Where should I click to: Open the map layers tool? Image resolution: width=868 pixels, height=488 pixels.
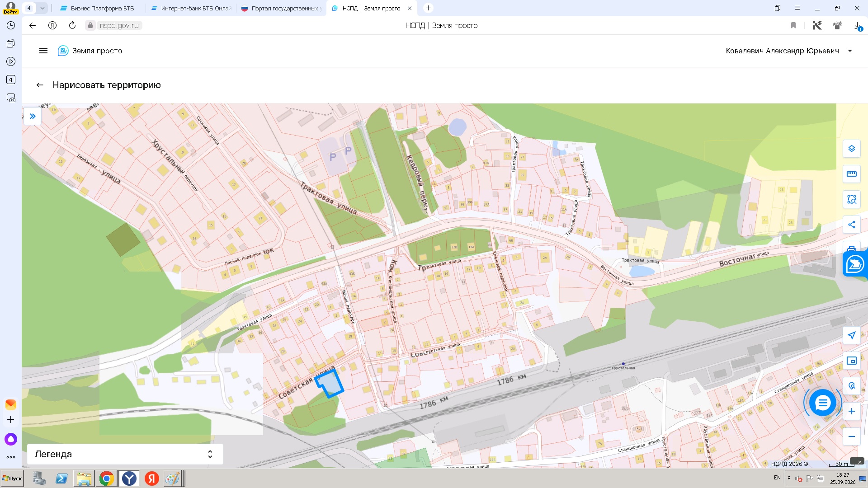(851, 149)
